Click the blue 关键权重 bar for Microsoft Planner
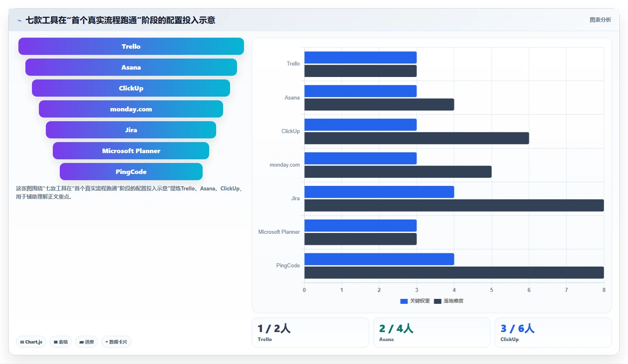Screen dimensions: 628x364 click(x=360, y=225)
